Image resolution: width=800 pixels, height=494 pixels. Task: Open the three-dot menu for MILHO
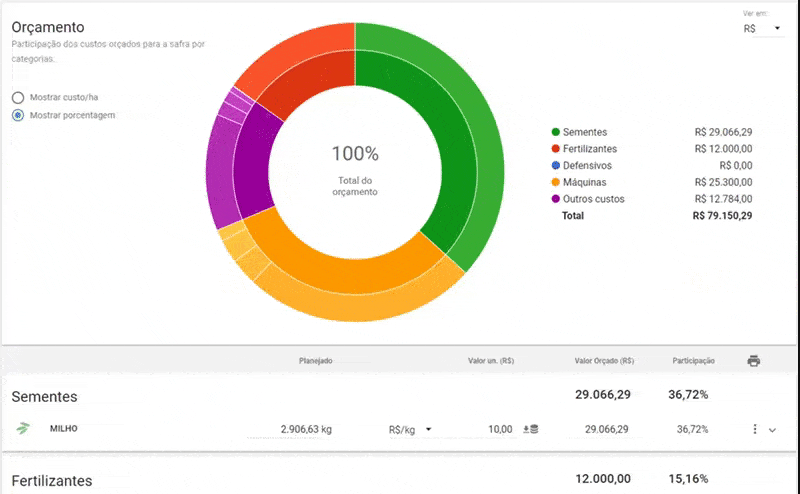pos(754,429)
